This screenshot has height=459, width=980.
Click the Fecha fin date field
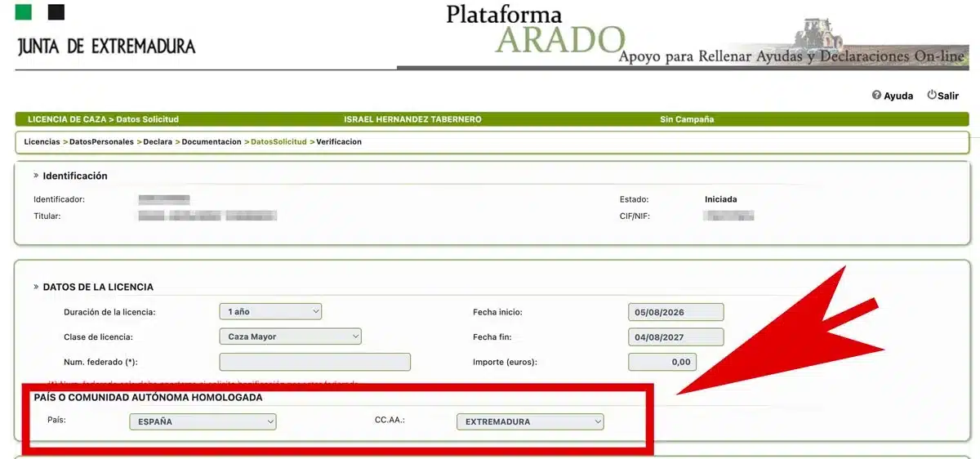tap(675, 336)
